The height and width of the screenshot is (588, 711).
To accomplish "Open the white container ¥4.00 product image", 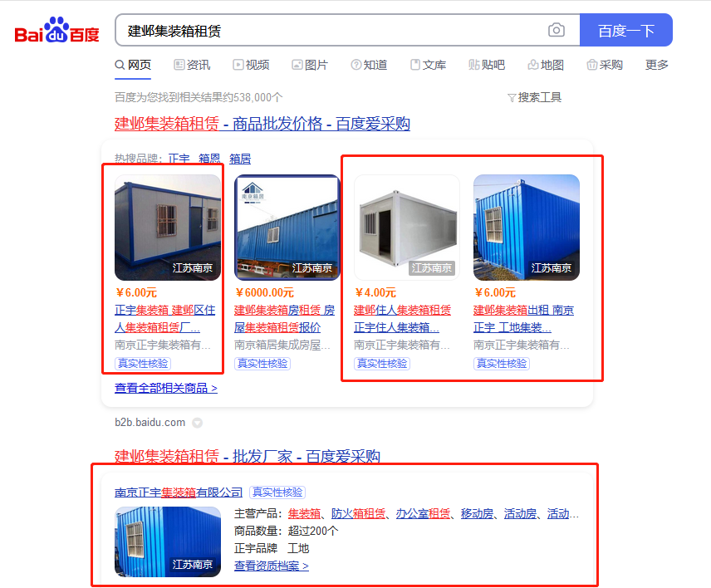I will pos(407,228).
